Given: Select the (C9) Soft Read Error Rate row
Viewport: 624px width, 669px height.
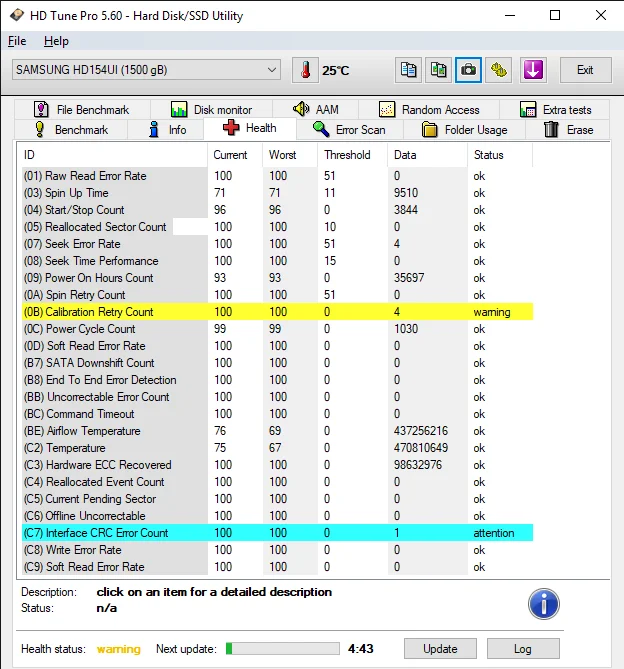Looking at the screenshot, I should click(x=277, y=567).
